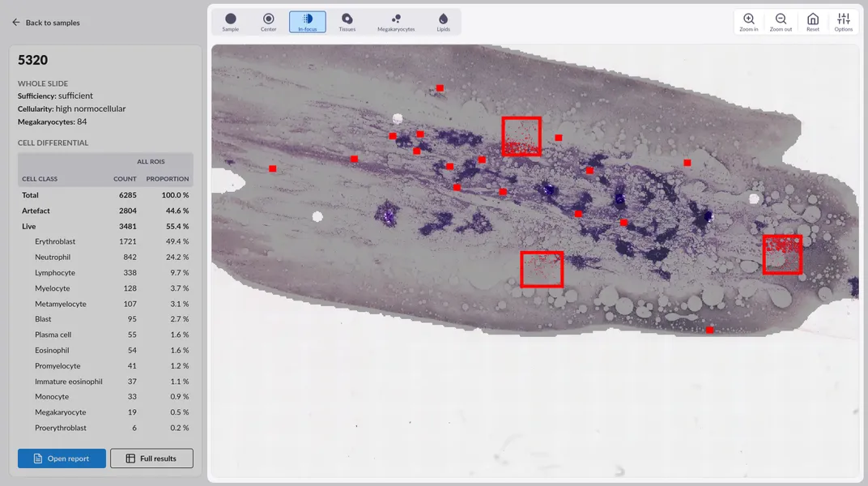Show the Tissues overlay
Screen dimensions: 868x486
pos(347,22)
